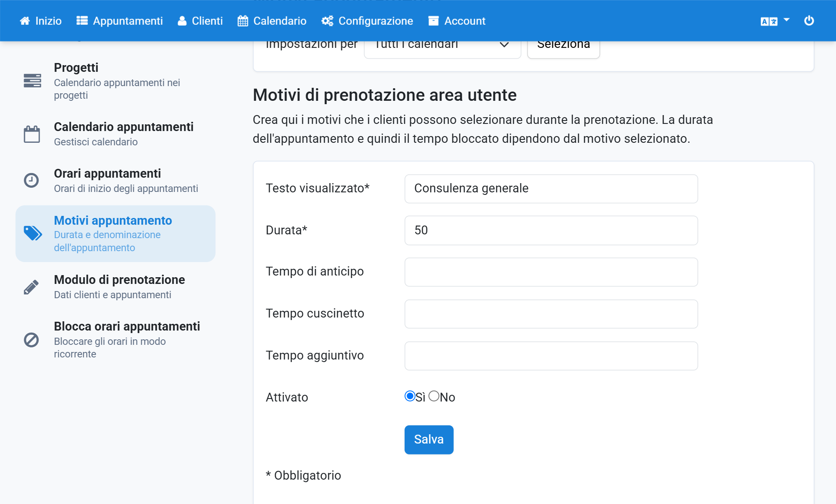The height and width of the screenshot is (504, 836).
Task: Click the archive box icon beside Account
Action: (434, 21)
